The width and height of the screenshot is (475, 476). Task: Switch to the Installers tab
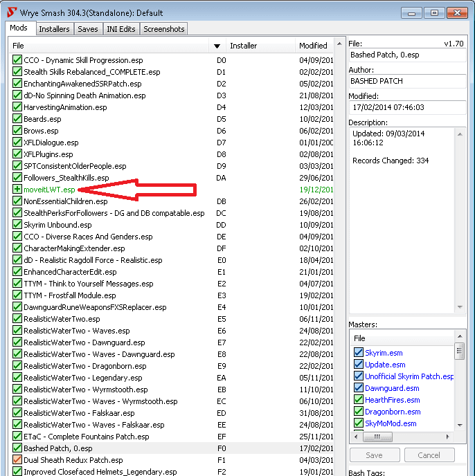click(x=55, y=29)
